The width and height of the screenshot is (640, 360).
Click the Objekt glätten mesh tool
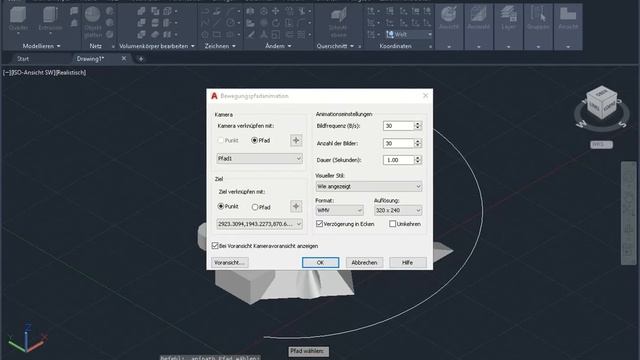93,22
